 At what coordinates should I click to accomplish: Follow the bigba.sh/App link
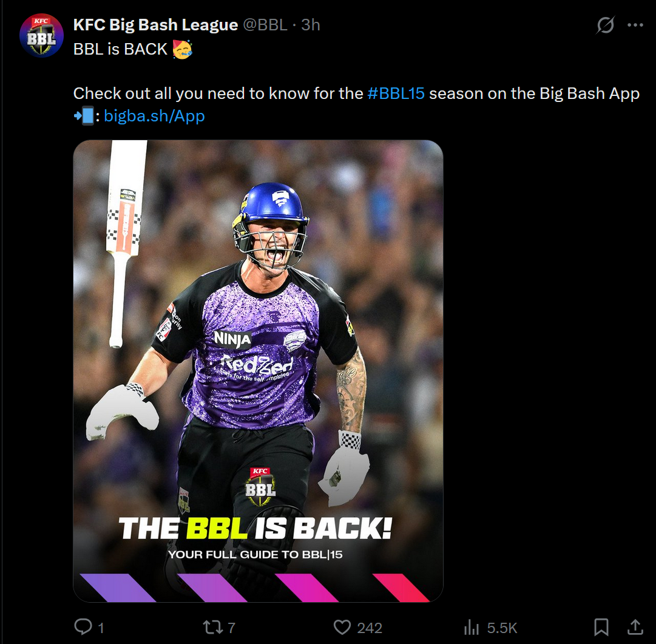click(x=154, y=116)
